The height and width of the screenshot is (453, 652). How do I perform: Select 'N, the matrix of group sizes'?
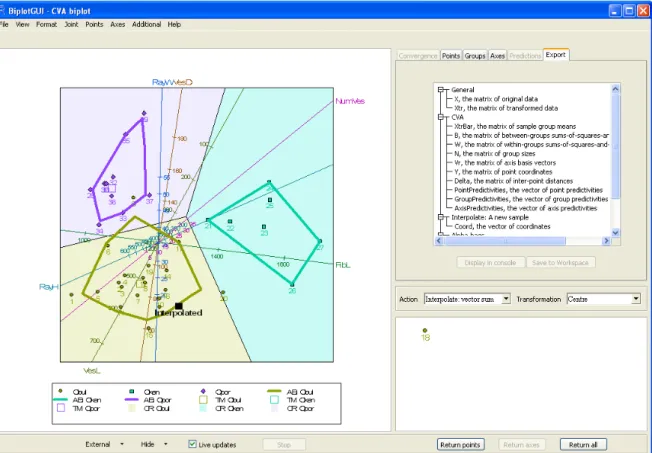point(494,153)
